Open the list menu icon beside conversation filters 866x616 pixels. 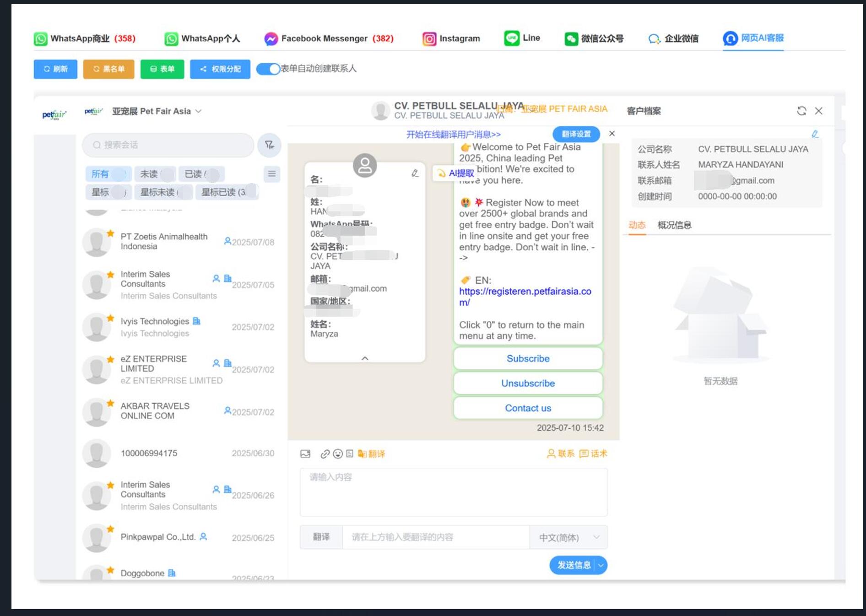click(272, 174)
